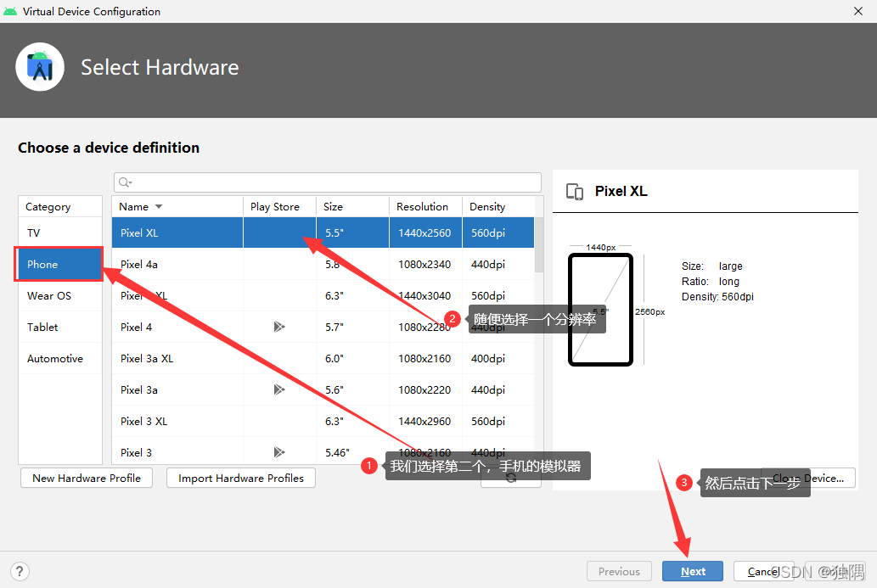The width and height of the screenshot is (877, 588).
Task: Create a New Hardware Profile
Action: (x=87, y=478)
